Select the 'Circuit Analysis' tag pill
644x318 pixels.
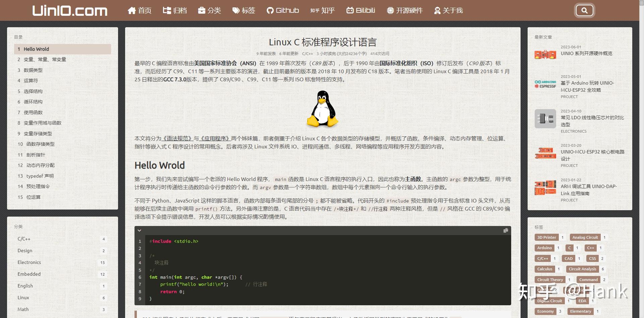[x=582, y=269]
